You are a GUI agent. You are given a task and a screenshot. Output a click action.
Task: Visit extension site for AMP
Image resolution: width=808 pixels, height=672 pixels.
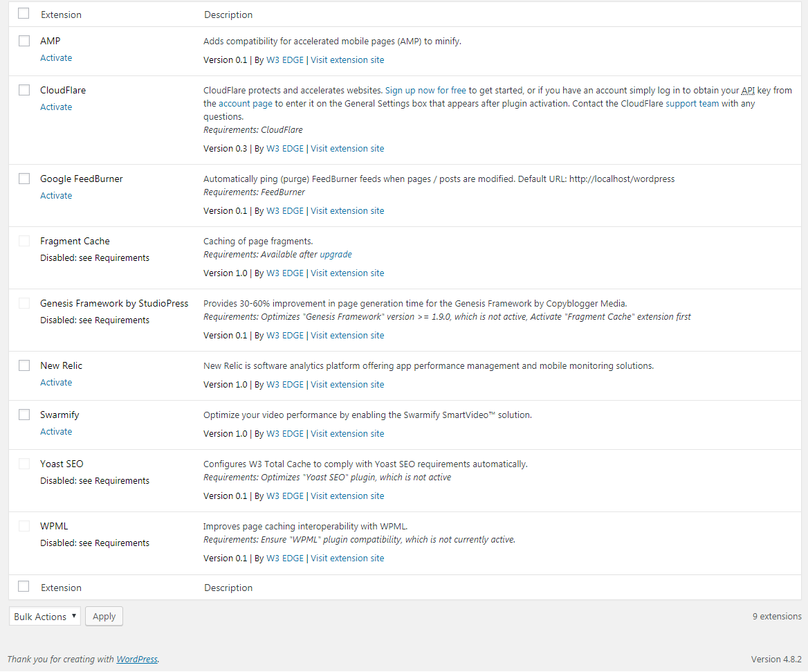pos(347,60)
